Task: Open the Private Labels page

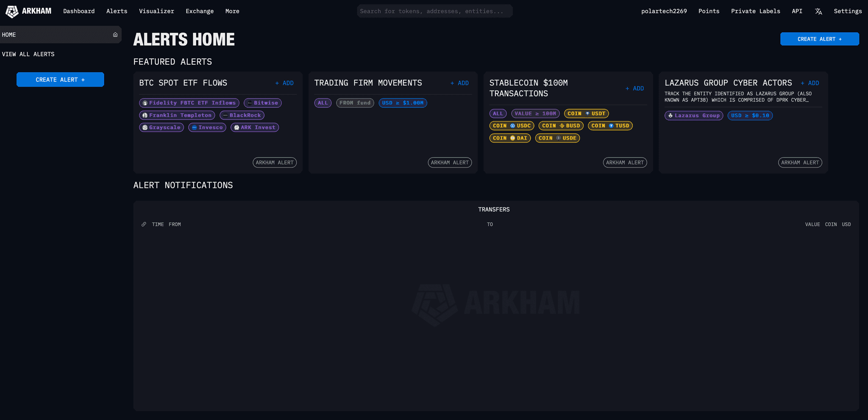Action: tap(755, 11)
